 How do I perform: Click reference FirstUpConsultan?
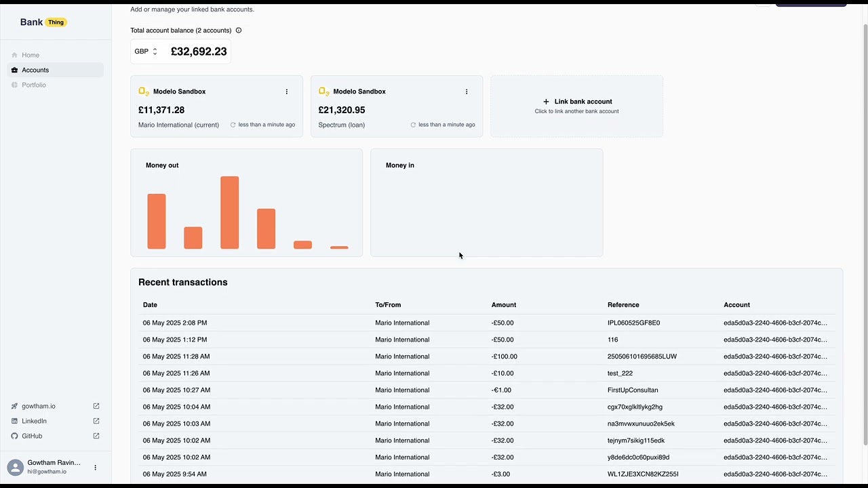point(633,390)
